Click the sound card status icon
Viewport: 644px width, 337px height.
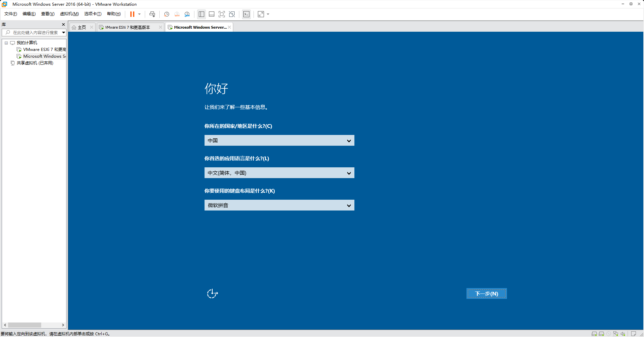[623, 334]
